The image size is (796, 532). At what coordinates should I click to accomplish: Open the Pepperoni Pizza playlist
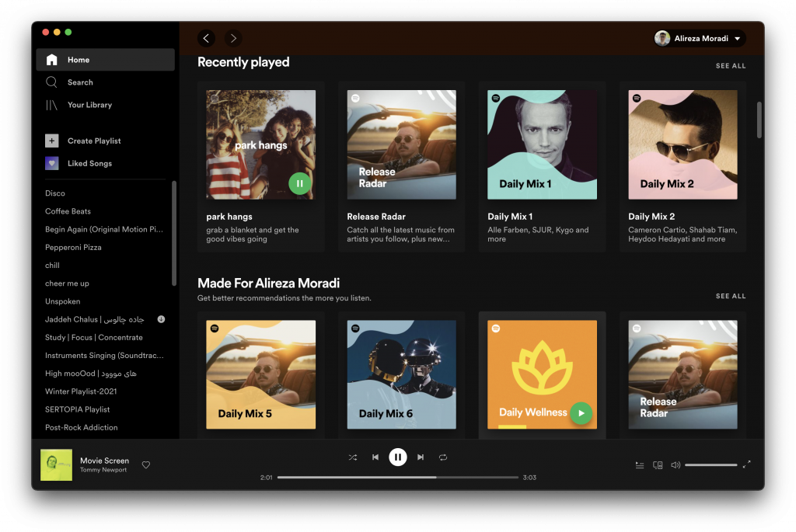(x=73, y=248)
